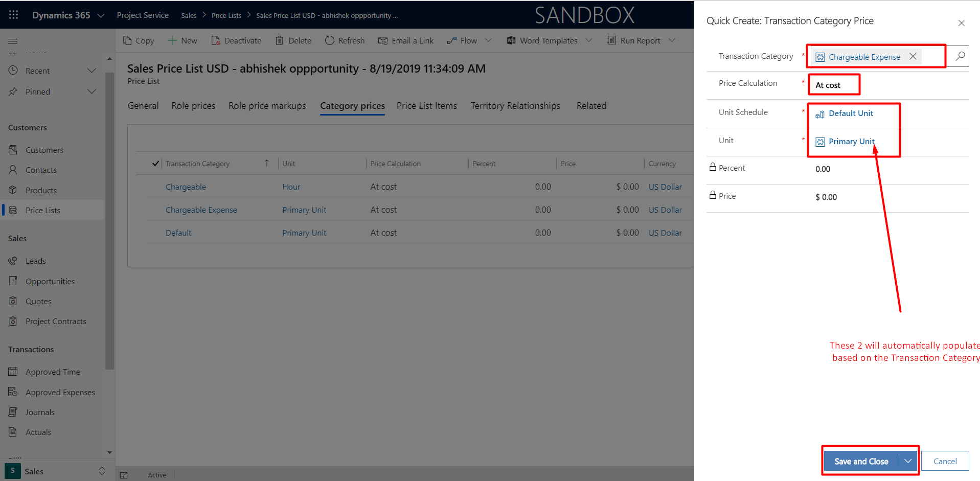Click the Delete trash icon
The image size is (980, 481).
tap(279, 40)
